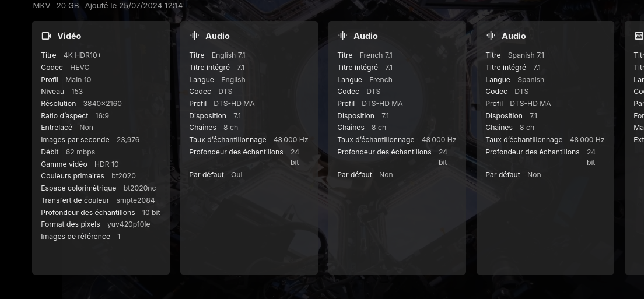644x299 pixels.
Task: Select the 62 mbps bitrate value
Action: (x=80, y=152)
